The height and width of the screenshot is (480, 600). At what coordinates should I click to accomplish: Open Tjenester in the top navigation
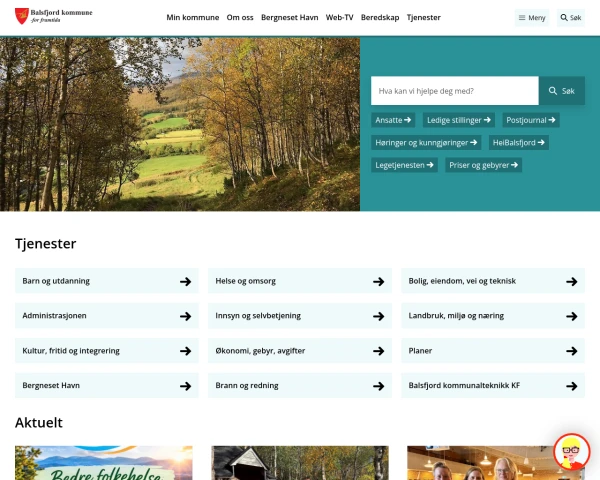pyautogui.click(x=424, y=18)
